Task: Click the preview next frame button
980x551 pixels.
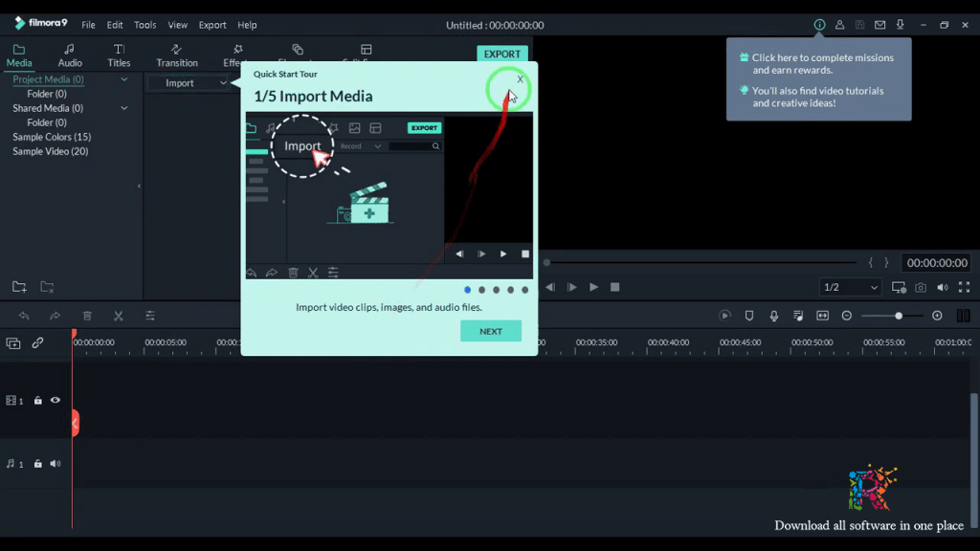Action: click(x=571, y=287)
